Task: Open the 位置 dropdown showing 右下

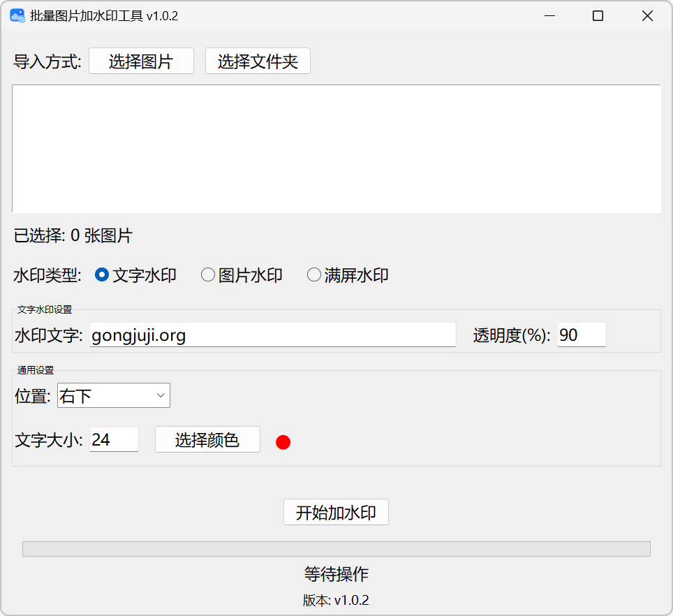Action: click(113, 395)
